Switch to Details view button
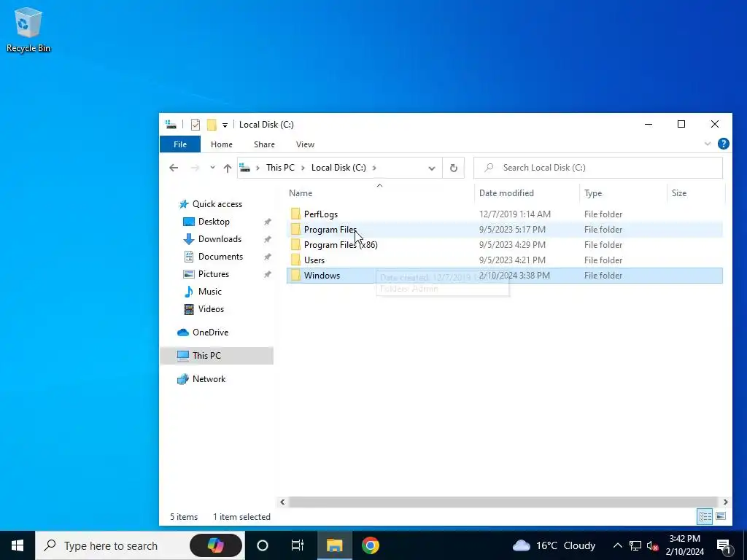Screen dimensions: 747x560 705,517
